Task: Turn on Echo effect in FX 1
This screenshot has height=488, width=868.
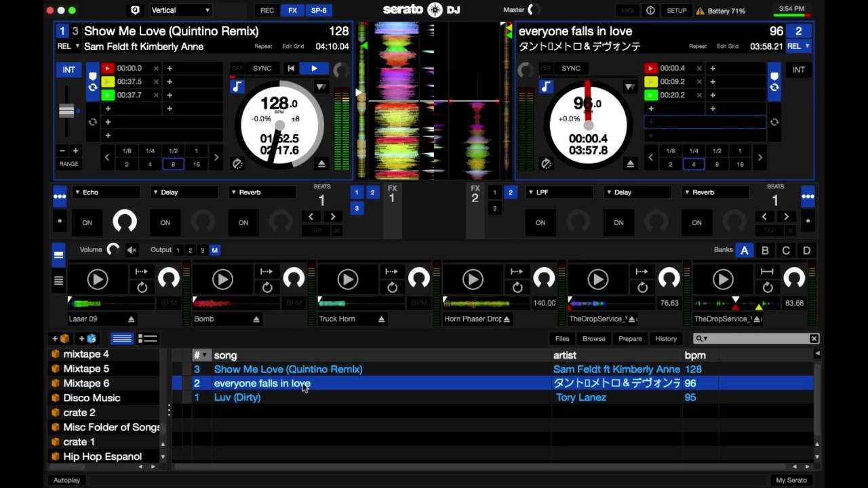Action: tap(87, 222)
